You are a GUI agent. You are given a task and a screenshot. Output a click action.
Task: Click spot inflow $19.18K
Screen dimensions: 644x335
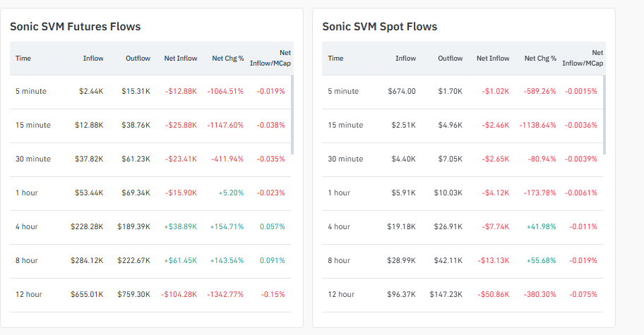tap(401, 226)
